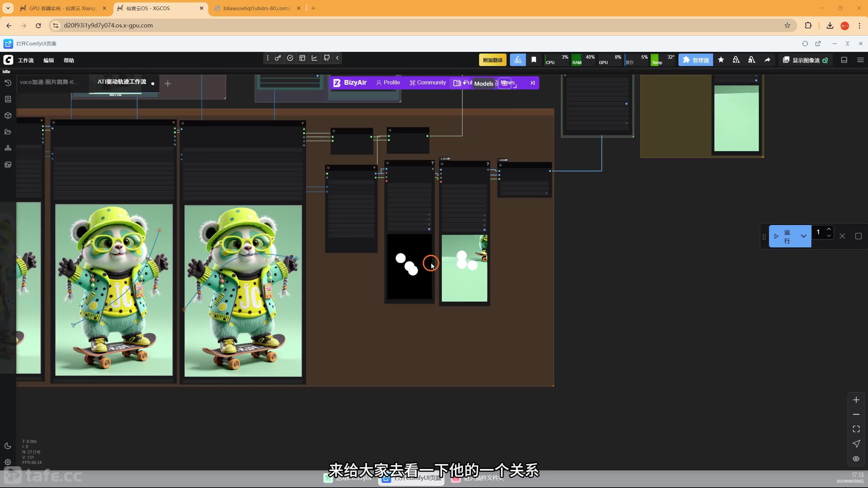
Task: Click the share arrow icon
Action: pyautogui.click(x=767, y=60)
